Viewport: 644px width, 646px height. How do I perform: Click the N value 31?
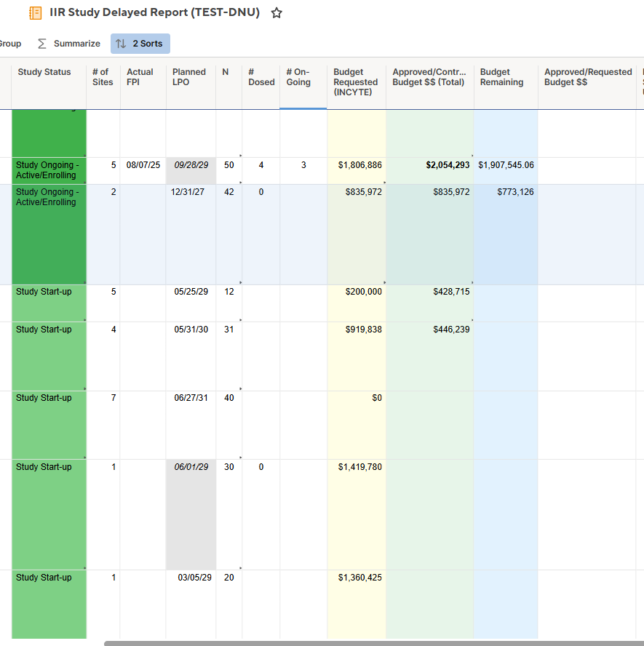(228, 330)
